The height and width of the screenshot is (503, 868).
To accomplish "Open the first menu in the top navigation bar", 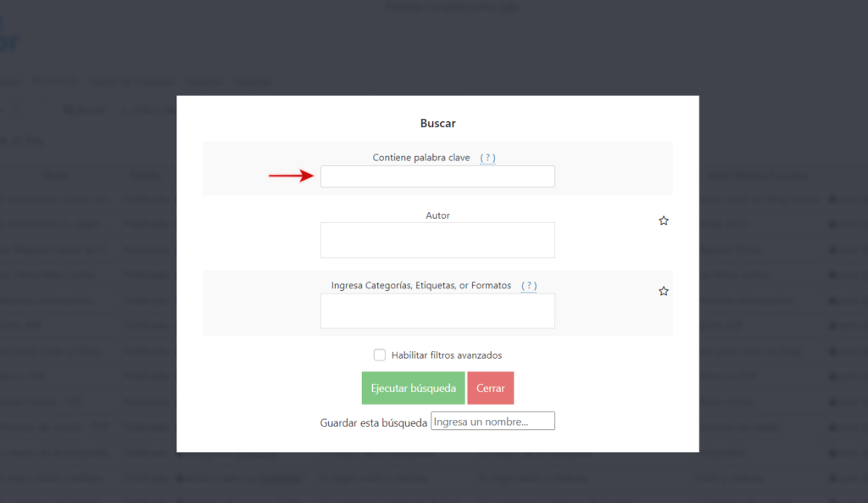I will tap(10, 81).
